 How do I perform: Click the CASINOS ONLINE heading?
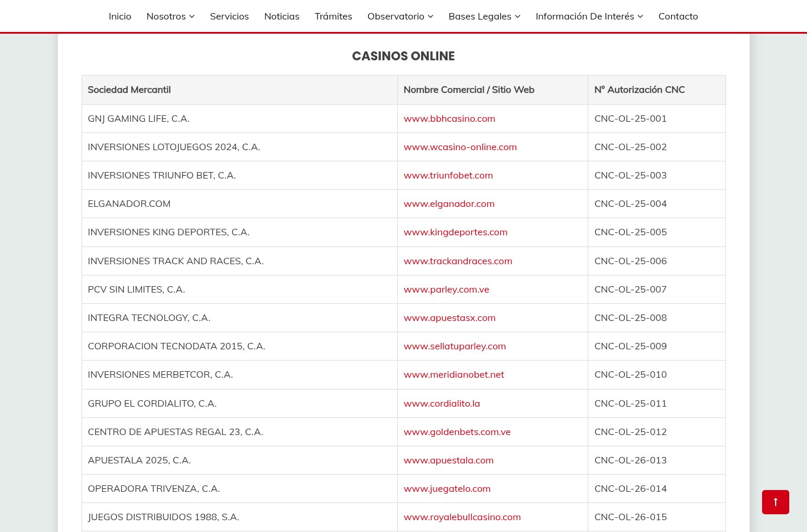click(403, 56)
